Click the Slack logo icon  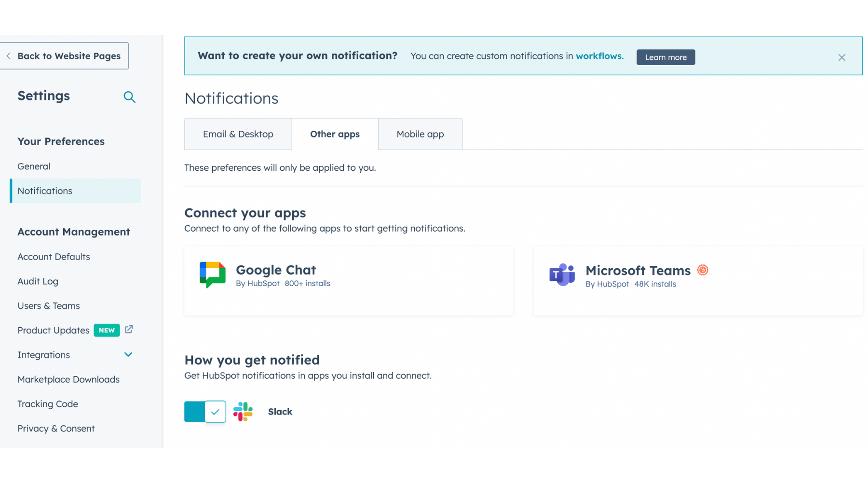coord(243,412)
